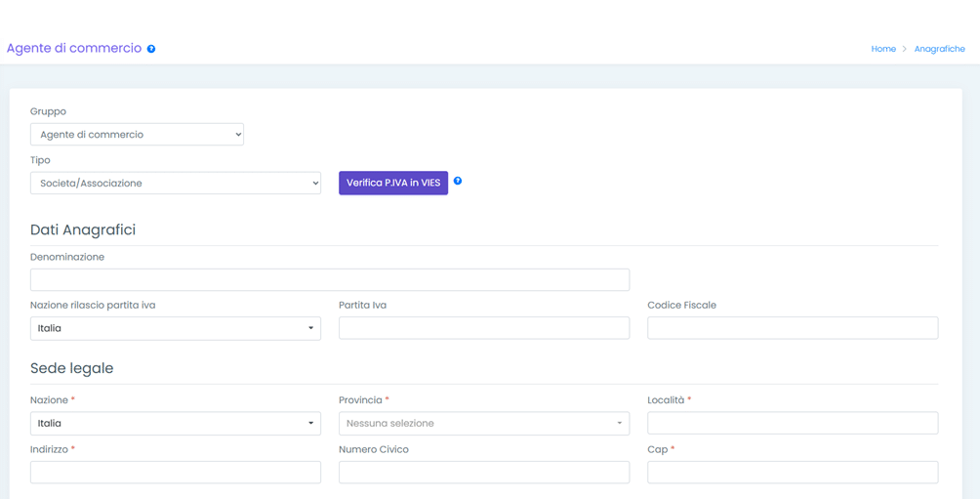
Task: Select the Cap postal code field
Action: coord(793,473)
